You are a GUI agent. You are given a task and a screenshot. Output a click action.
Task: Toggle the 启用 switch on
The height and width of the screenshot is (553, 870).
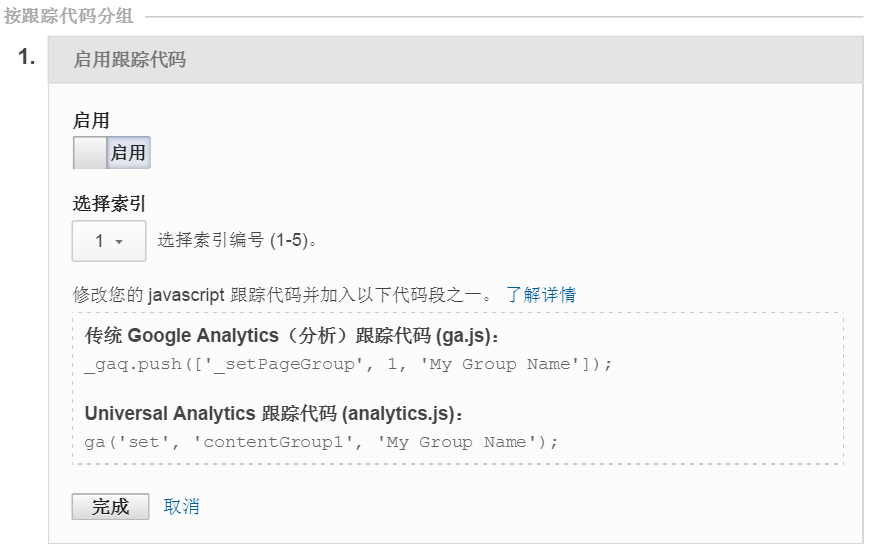coord(112,153)
